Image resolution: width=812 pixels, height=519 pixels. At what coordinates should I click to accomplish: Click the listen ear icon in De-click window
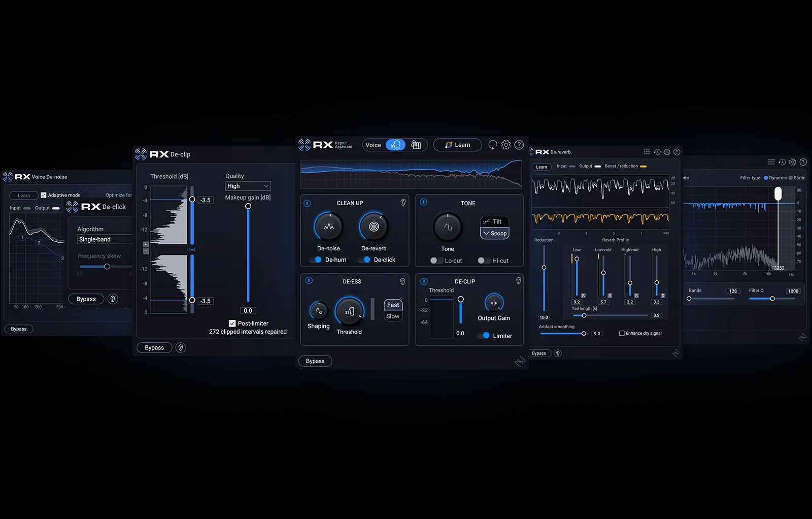(x=113, y=299)
